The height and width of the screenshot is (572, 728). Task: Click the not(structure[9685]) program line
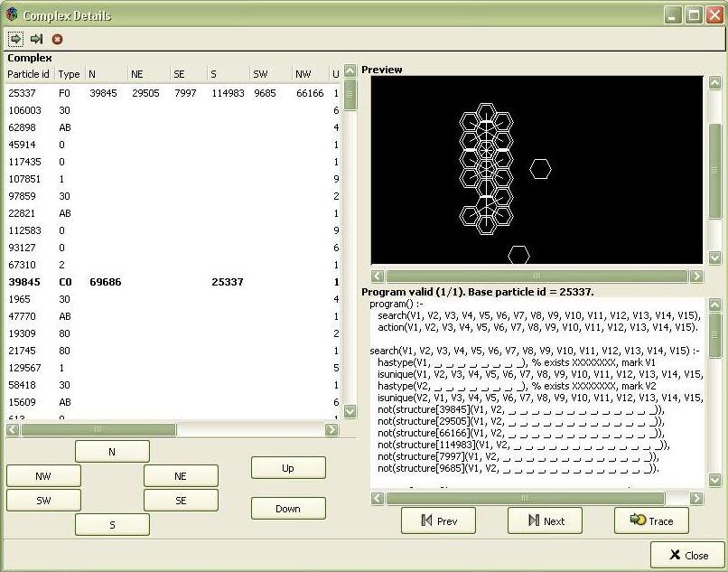click(518, 468)
